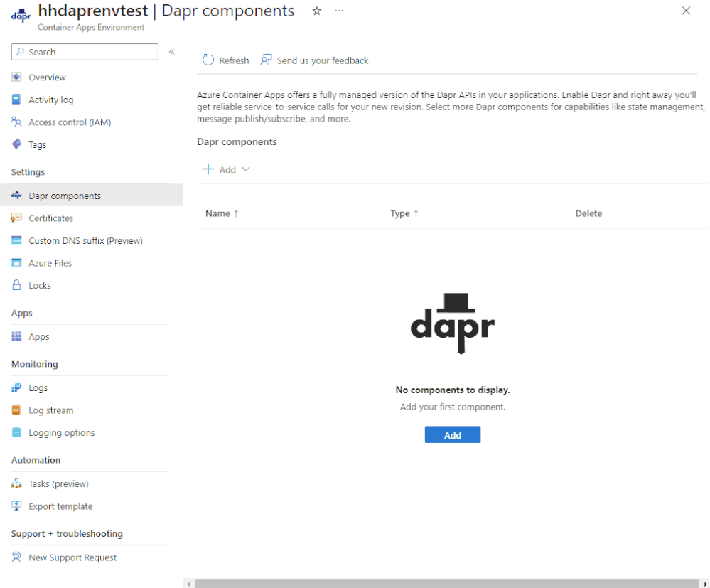Screen dimensions: 710x588
Task: Expand the Add dropdown chevron
Action: 246,169
